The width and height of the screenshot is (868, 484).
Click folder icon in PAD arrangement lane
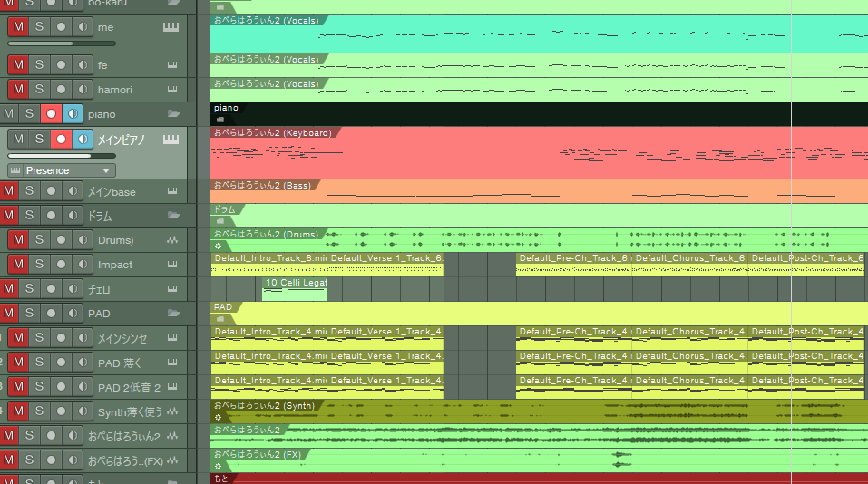pos(220,319)
